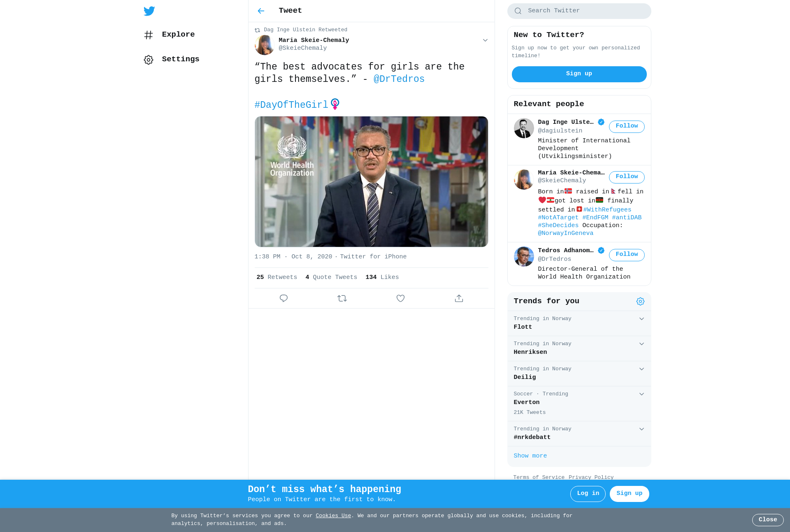Like the tweet with the heart icon
Image resolution: width=790 pixels, height=532 pixels.
(400, 298)
